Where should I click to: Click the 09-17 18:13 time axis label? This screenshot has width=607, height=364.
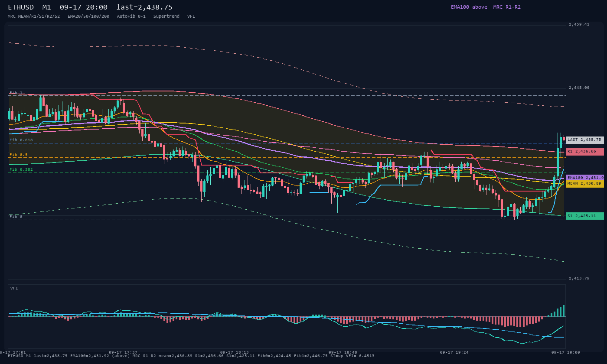pos(235,352)
